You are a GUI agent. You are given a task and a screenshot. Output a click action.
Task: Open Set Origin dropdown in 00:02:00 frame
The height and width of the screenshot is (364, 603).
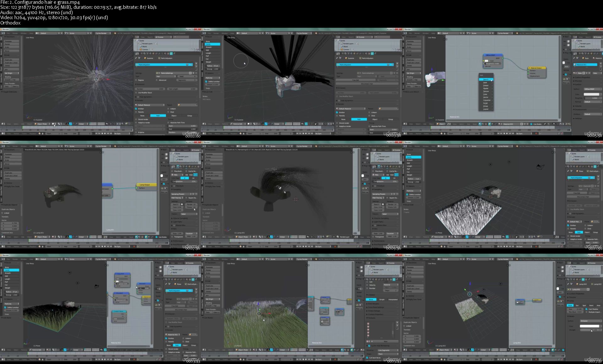click(12, 73)
